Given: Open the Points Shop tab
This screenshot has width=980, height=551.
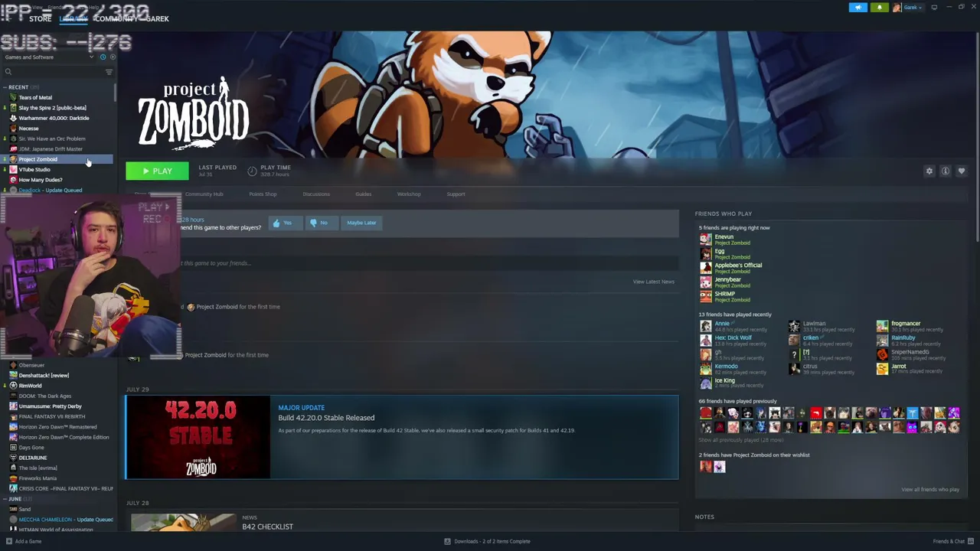Looking at the screenshot, I should pyautogui.click(x=263, y=194).
